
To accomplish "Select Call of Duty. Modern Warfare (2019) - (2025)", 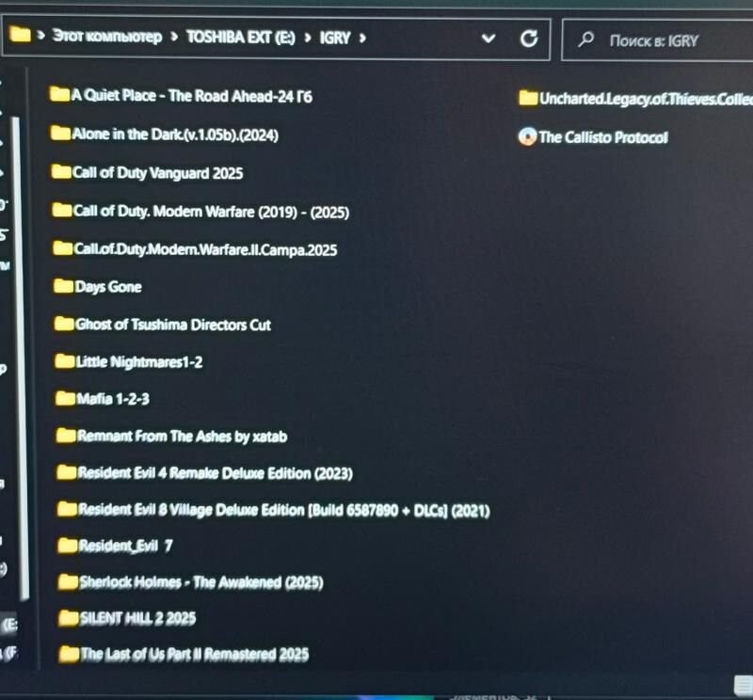I will (200, 211).
